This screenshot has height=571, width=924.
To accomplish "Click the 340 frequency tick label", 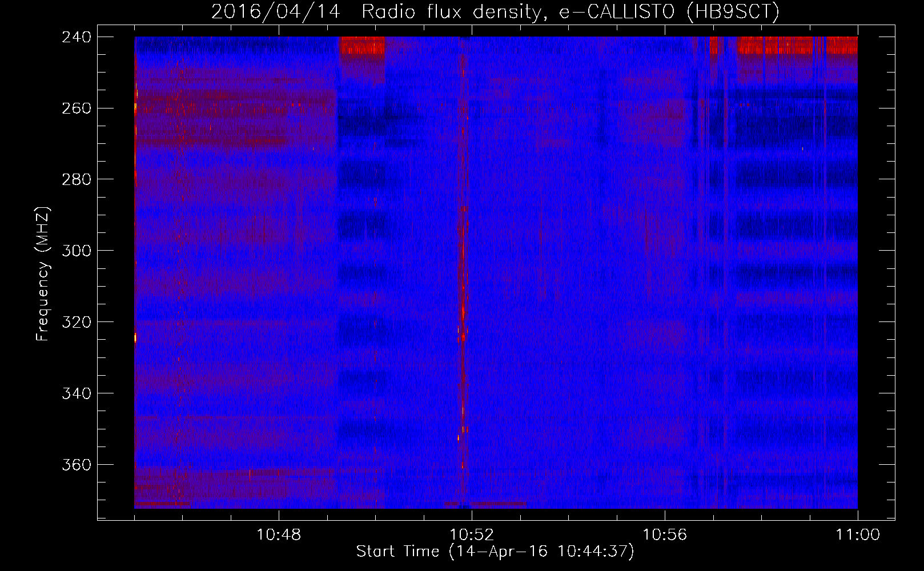I will 77,394.
